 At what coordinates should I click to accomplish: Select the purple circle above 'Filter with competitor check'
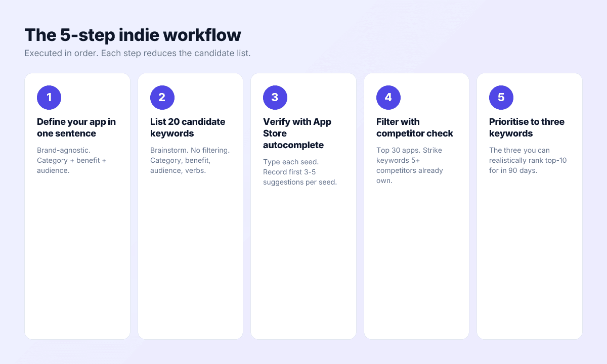pyautogui.click(x=388, y=97)
